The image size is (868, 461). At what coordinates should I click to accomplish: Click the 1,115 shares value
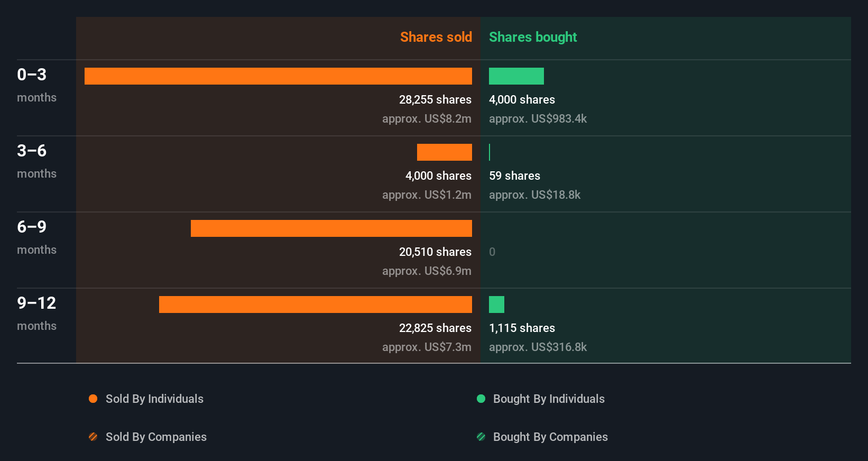[522, 328]
